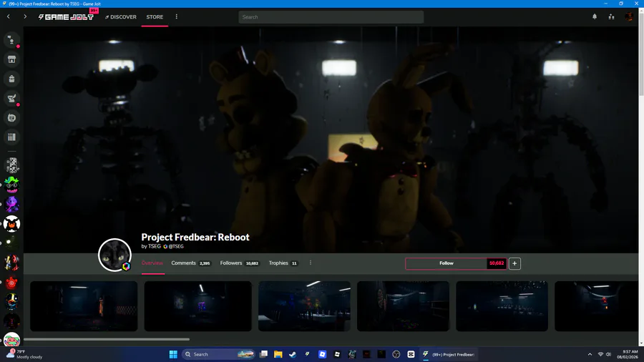
Task: Click the friends icon beside the bell
Action: click(x=612, y=17)
